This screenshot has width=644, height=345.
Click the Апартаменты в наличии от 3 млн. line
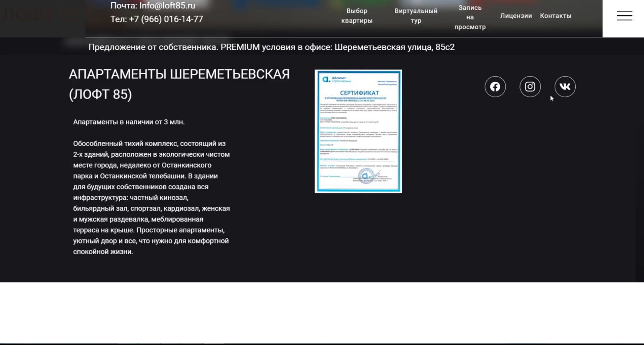coord(129,122)
